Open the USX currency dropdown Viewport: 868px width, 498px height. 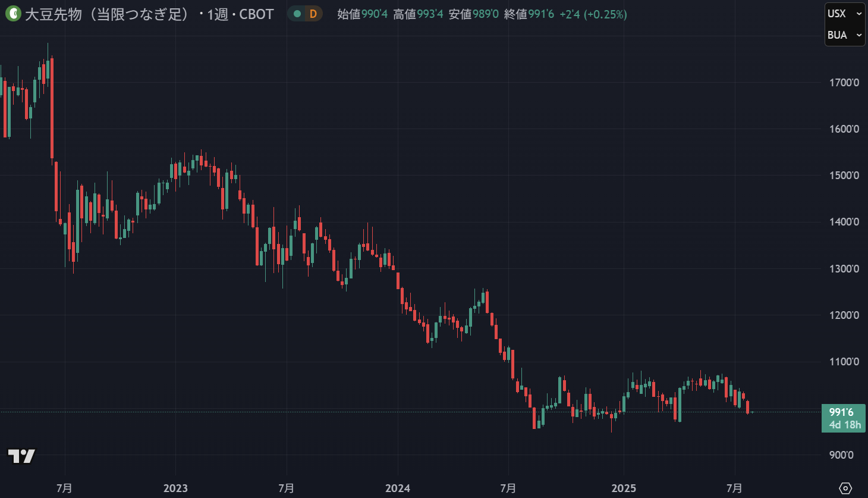pyautogui.click(x=845, y=14)
